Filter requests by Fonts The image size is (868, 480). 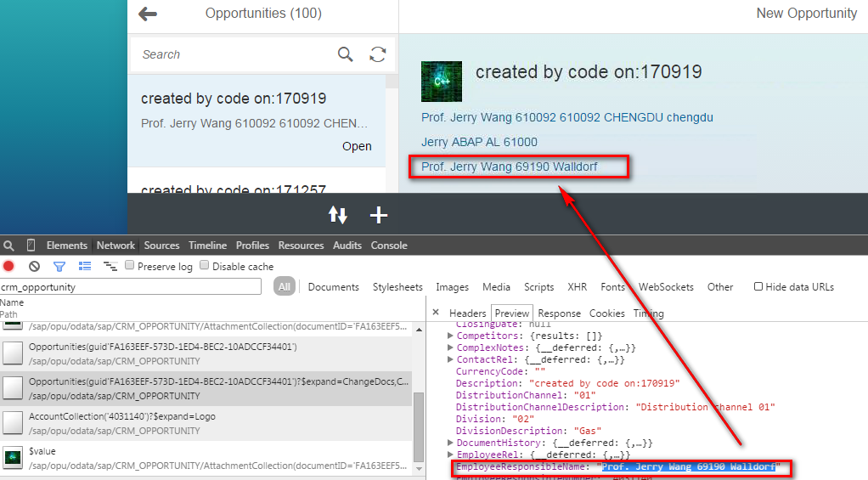tap(613, 287)
